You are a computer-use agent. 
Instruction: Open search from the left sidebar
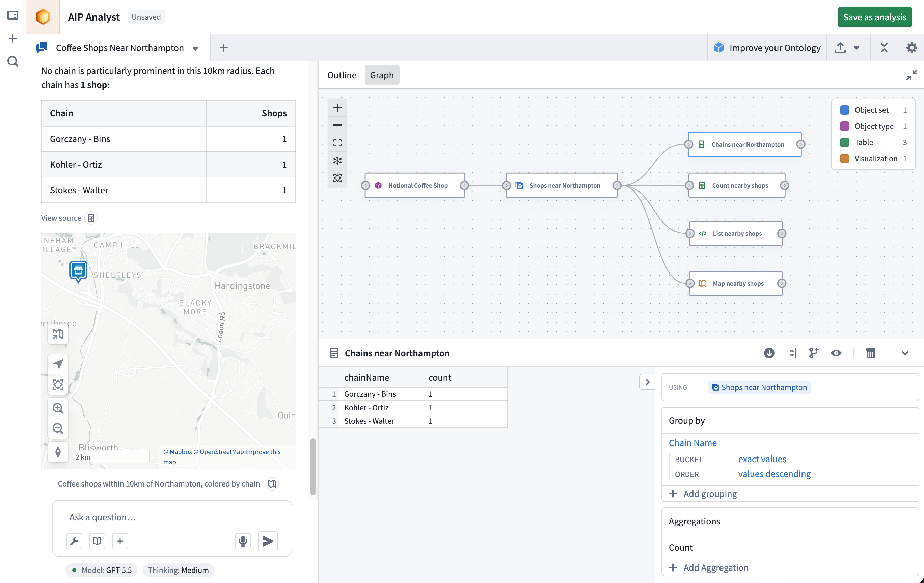pos(13,61)
